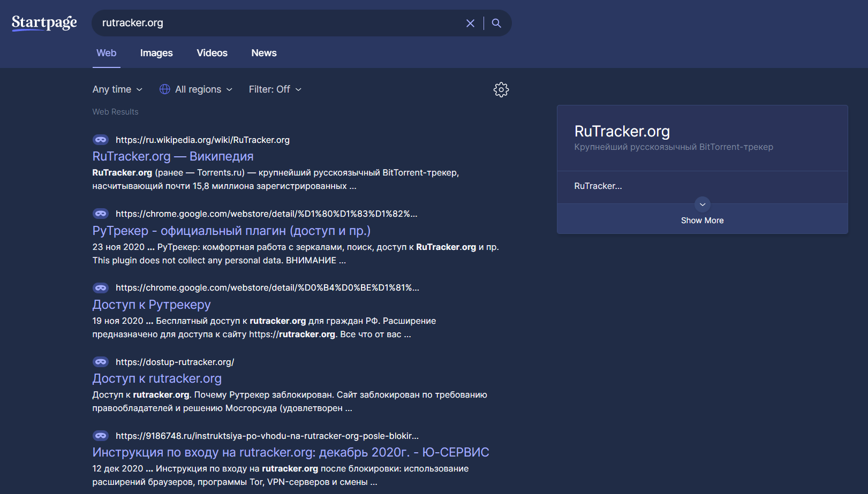Open the Filter: Off dropdown
The height and width of the screenshot is (494, 868).
[x=275, y=89]
